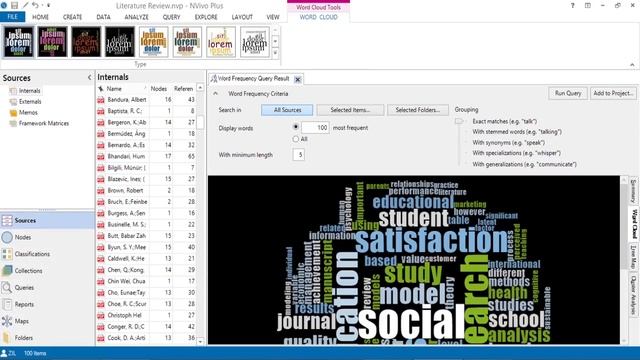The image size is (640, 360).
Task: Open the FILE menu tab
Action: (x=13, y=17)
